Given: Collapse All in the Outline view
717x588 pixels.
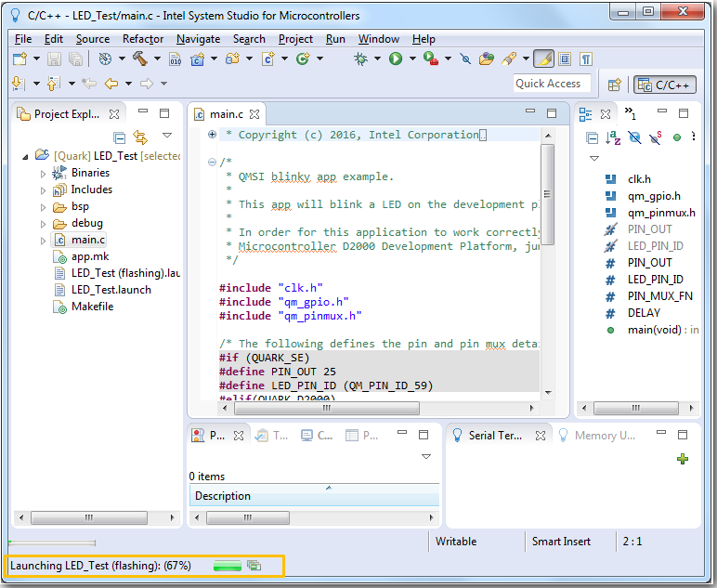Looking at the screenshot, I should [x=593, y=137].
